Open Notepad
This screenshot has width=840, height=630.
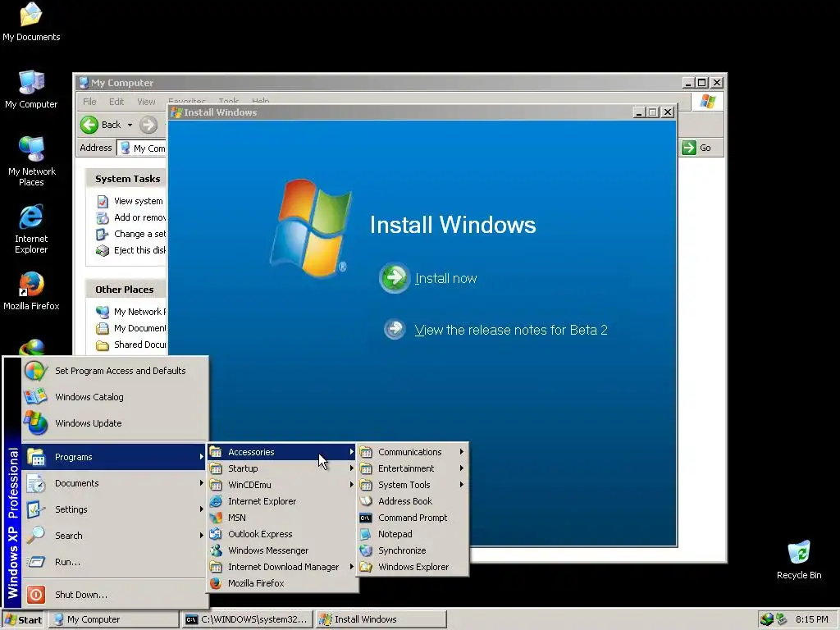click(413, 534)
